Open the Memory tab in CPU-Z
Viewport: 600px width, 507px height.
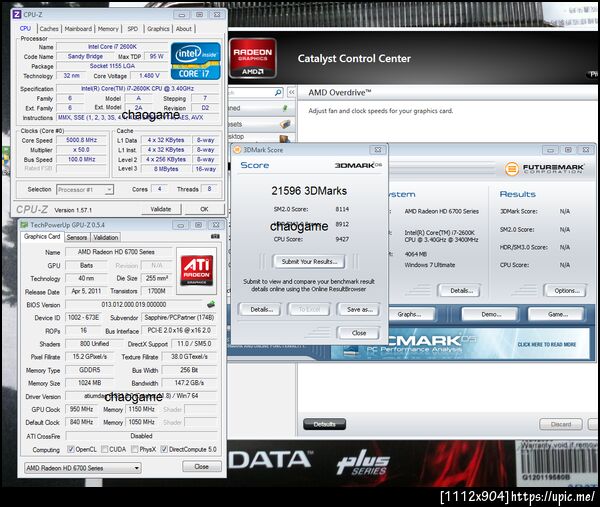pyautogui.click(x=108, y=29)
